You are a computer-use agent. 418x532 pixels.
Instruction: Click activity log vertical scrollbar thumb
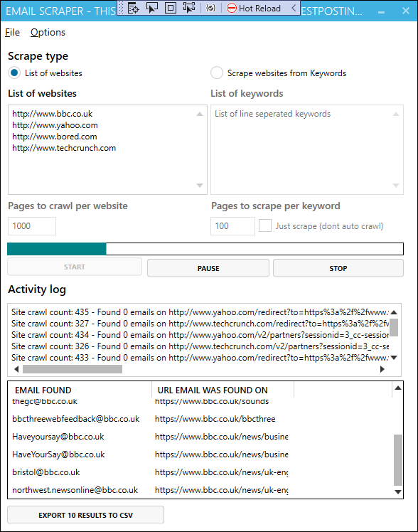[x=394, y=327]
